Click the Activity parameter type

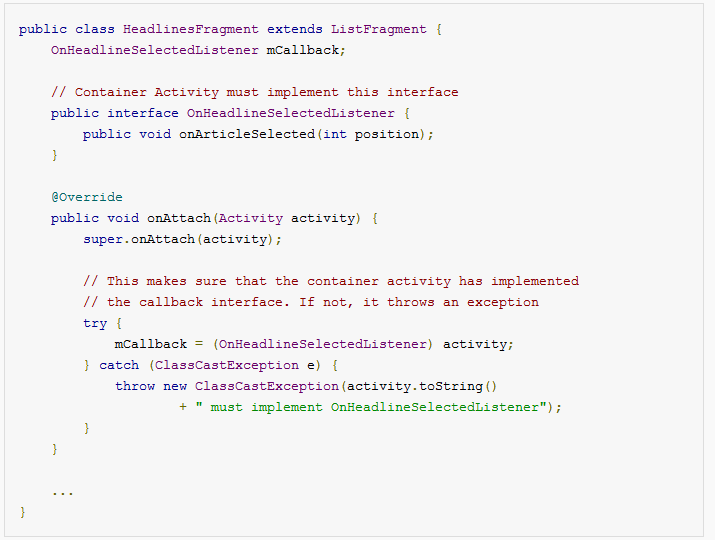(251, 218)
